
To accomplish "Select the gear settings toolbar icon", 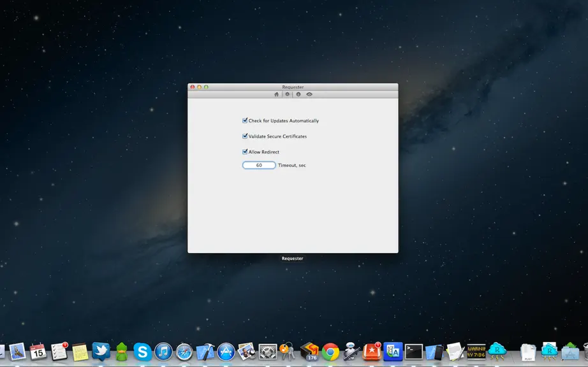I will (x=287, y=94).
